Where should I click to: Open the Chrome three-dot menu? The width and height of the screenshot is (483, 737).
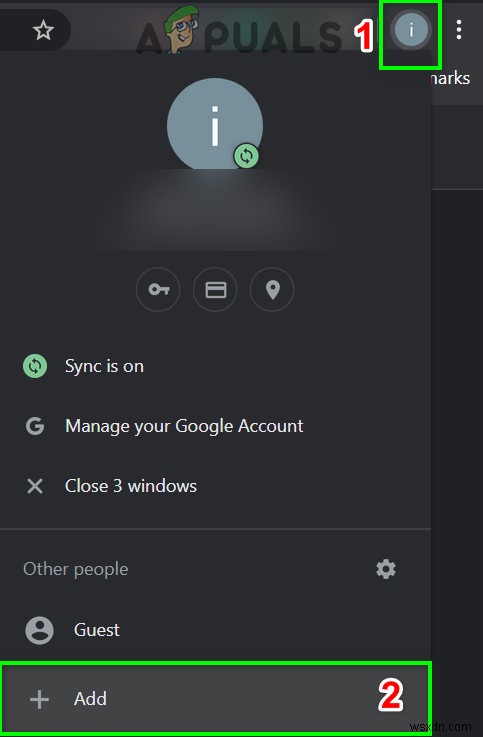[x=459, y=30]
